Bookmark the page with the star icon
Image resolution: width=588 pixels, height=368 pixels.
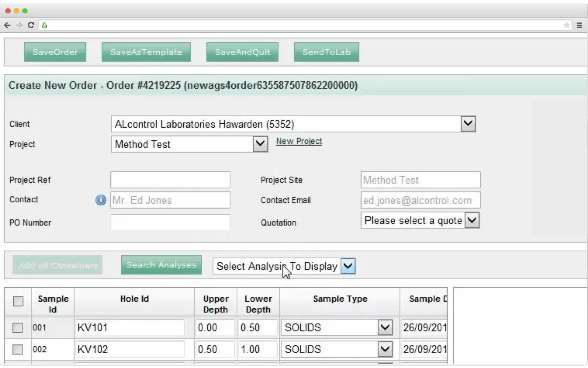567,25
